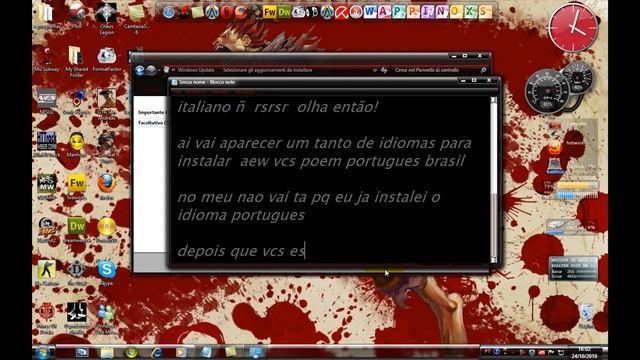This screenshot has width=640, height=360.
Task: Open Skype desktop shortcut
Action: pyautogui.click(x=107, y=273)
